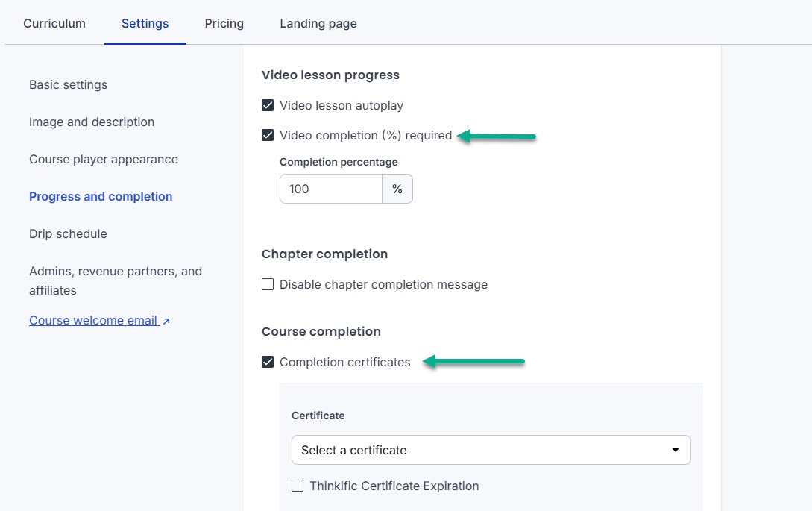The height and width of the screenshot is (511, 812).
Task: Enable Disable chapter completion message checkbox
Action: point(268,284)
